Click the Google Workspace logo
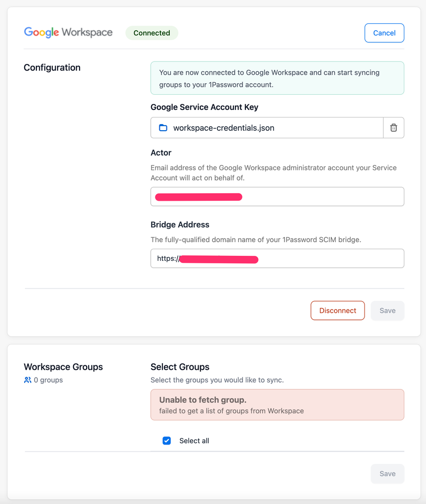This screenshot has width=426, height=504. click(68, 33)
